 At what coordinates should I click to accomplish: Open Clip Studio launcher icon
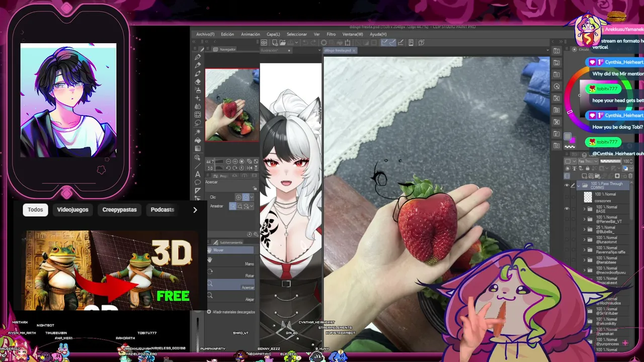(x=263, y=43)
